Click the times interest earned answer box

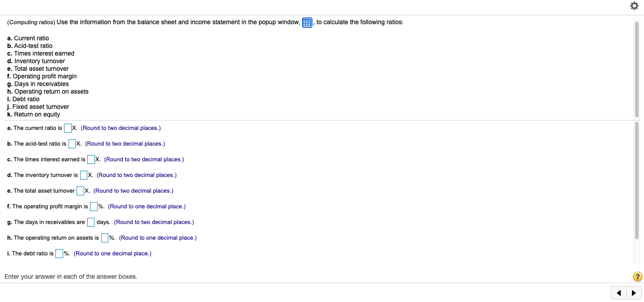pos(91,159)
